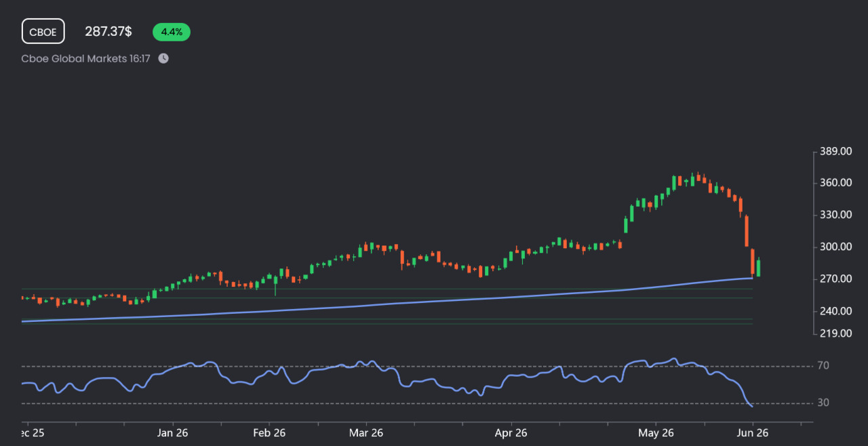This screenshot has width=868, height=446.
Task: Click the 300.00 price axis label
Action: [835, 247]
